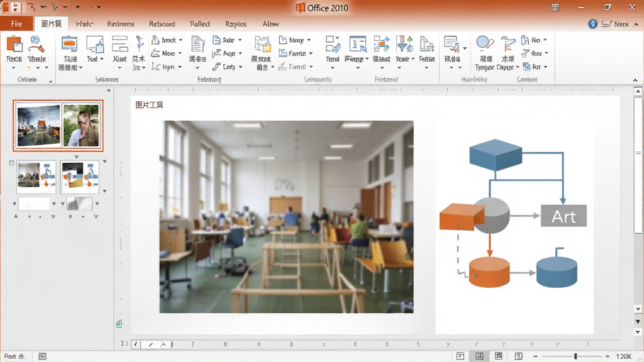The image size is (644, 362).
Task: Click the Relr page icon
Action: pos(216,40)
